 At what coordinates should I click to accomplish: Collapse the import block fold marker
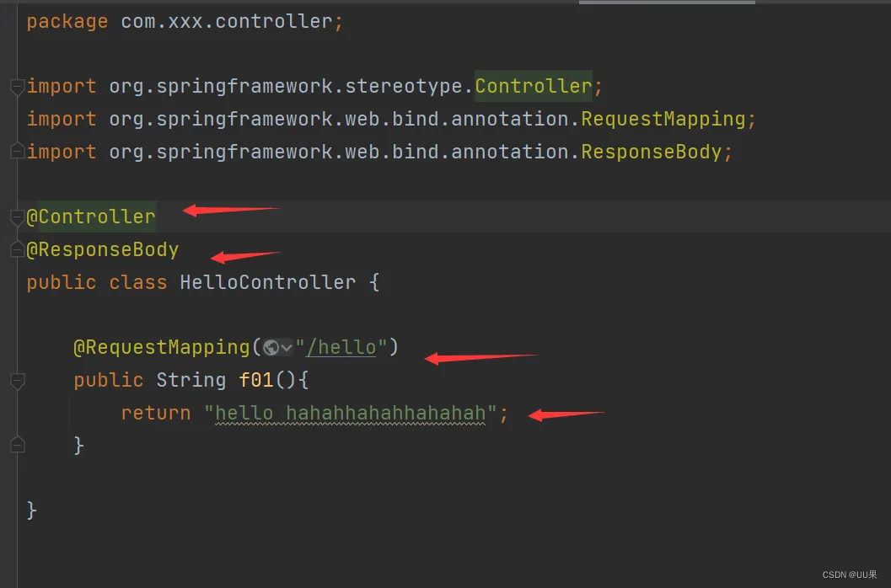pyautogui.click(x=16, y=86)
